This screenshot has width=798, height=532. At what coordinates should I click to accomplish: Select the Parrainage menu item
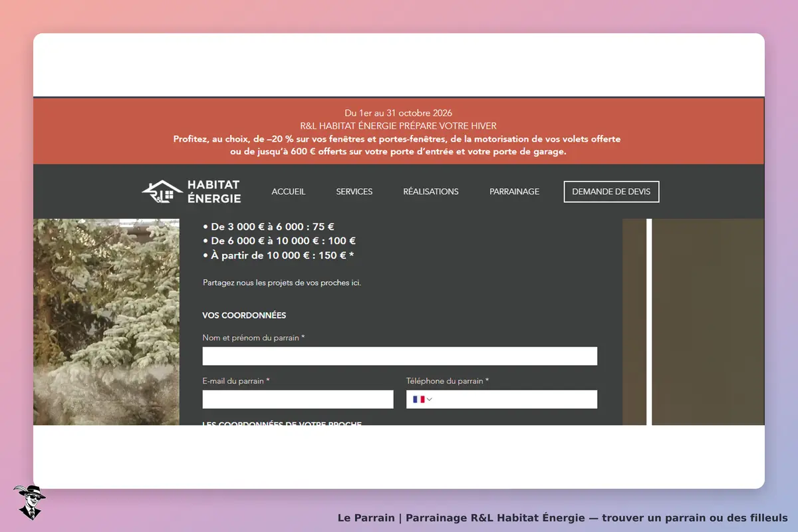pos(515,192)
